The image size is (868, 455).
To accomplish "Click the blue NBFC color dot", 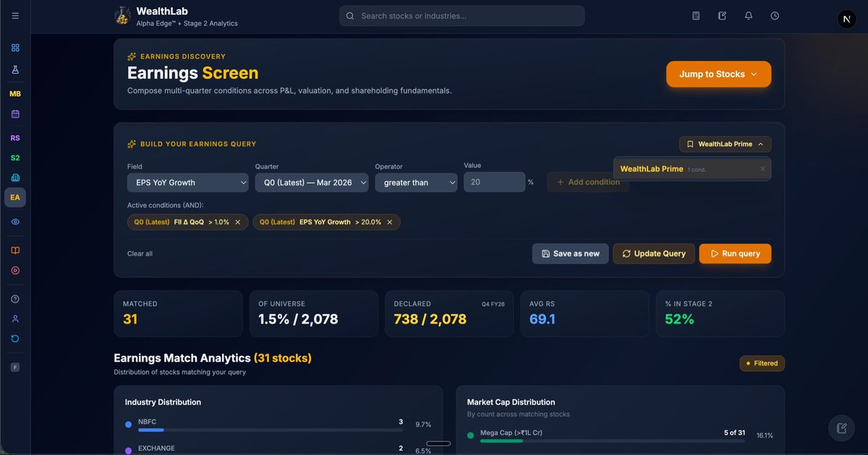I will click(x=128, y=425).
